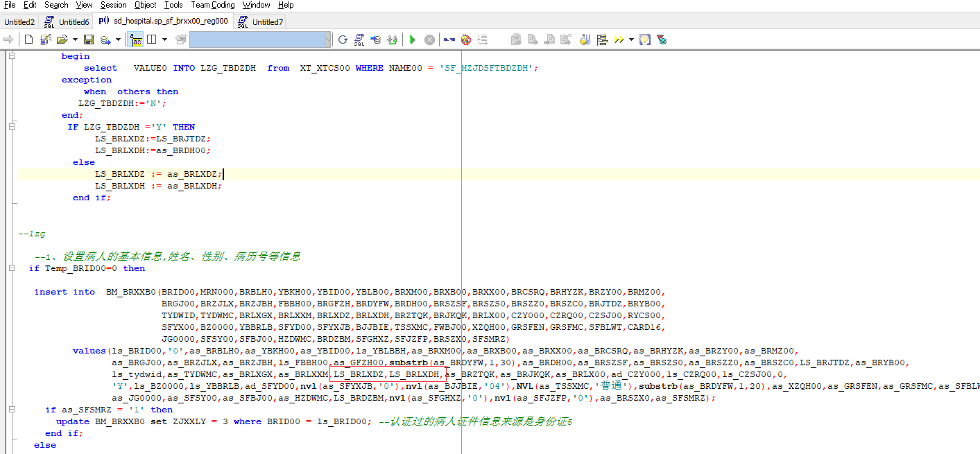Open the blue combo box in the toolbar

(260, 40)
